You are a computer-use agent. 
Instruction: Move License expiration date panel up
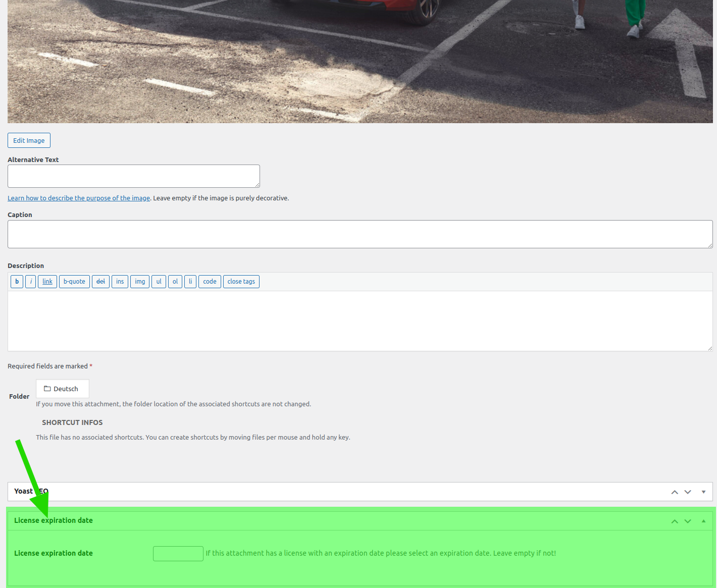point(675,521)
